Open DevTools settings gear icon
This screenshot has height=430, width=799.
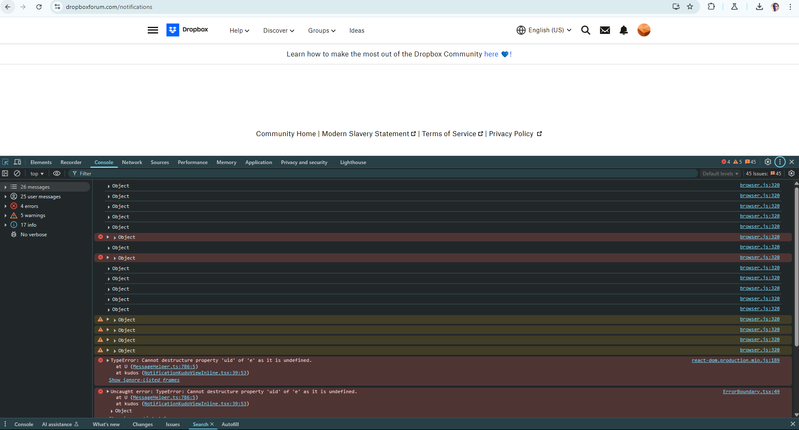point(768,162)
